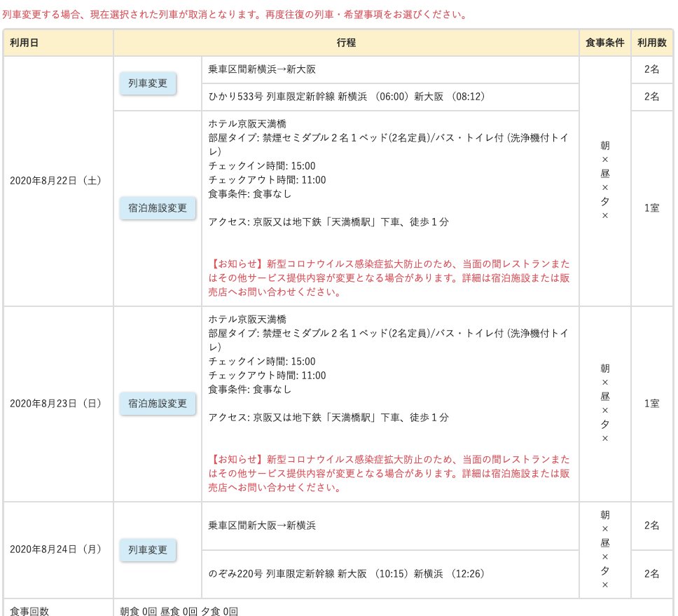Screen dimensions: 678x616
Task: Click 列車変更 button for August 24 train
Action: coord(148,550)
